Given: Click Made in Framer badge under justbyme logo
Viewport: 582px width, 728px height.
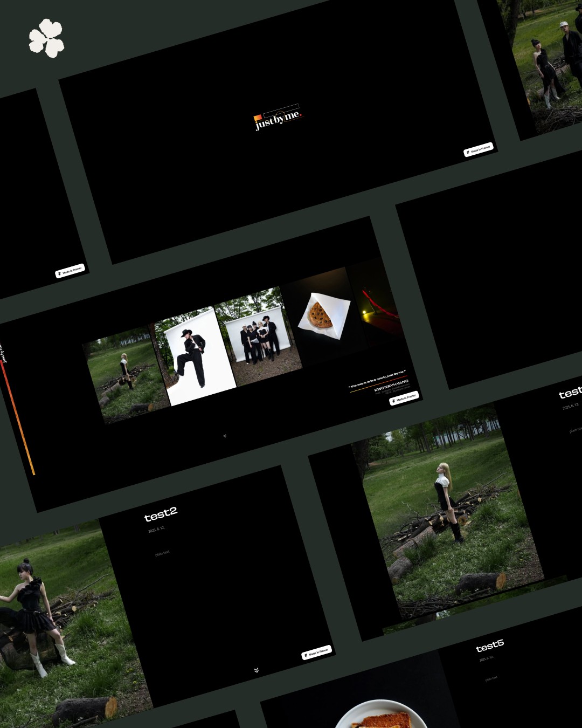Looking at the screenshot, I should (478, 149).
